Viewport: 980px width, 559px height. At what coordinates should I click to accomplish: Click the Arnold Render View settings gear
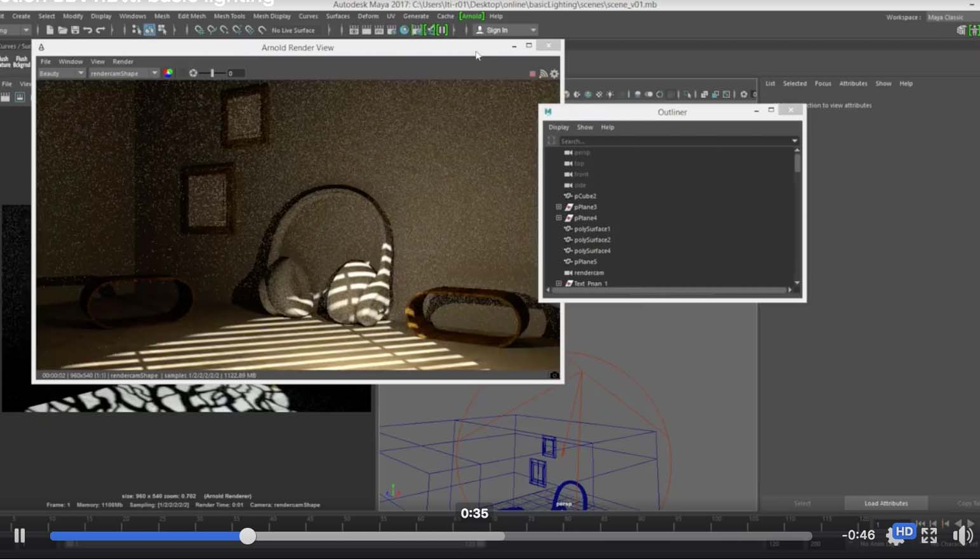[x=554, y=74]
